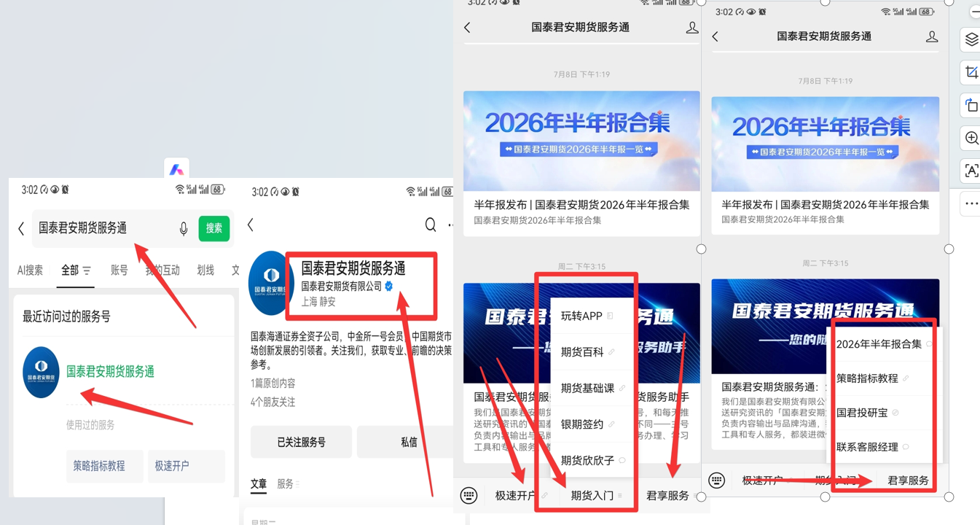Expand the 期货入门 bottom menu

[x=597, y=496]
